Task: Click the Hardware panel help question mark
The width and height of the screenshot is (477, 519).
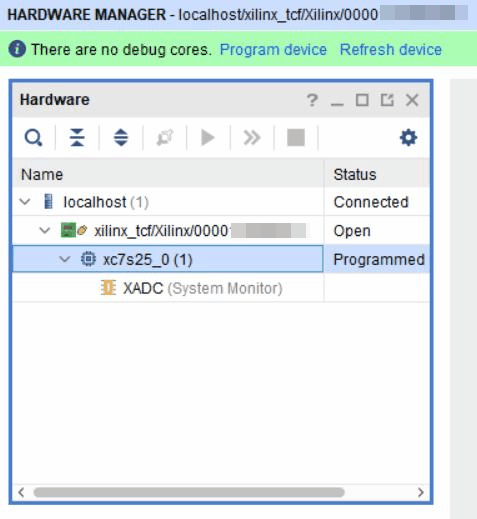Action: point(312,100)
